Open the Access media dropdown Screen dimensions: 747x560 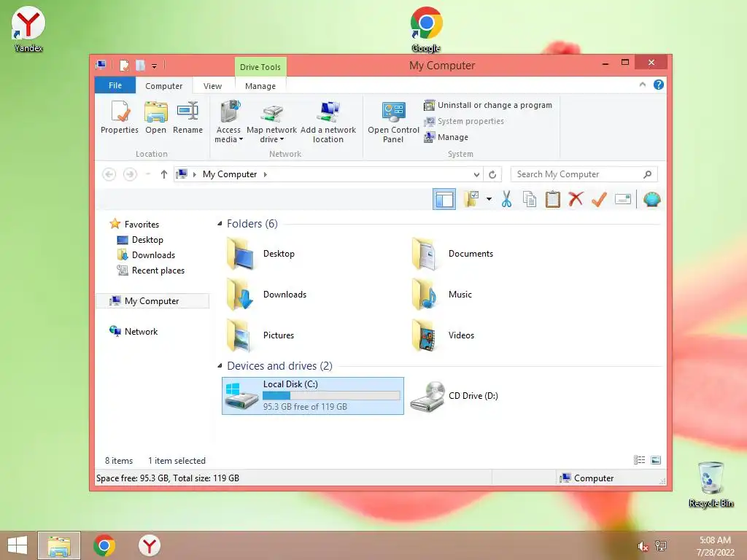(x=228, y=122)
